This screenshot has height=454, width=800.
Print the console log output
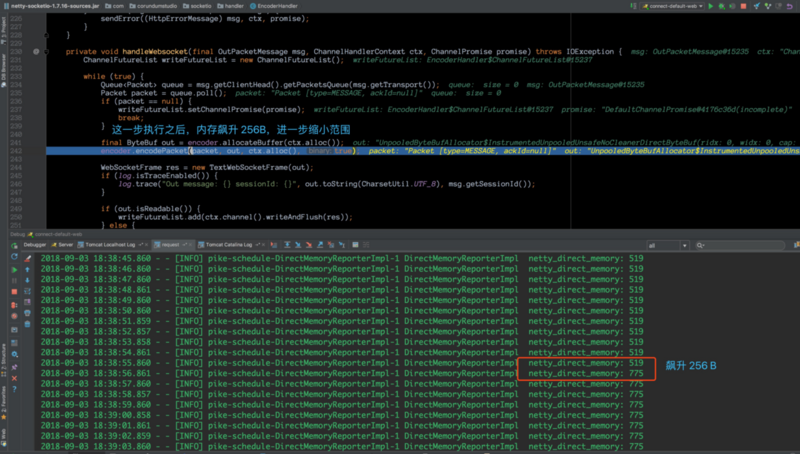tap(28, 313)
